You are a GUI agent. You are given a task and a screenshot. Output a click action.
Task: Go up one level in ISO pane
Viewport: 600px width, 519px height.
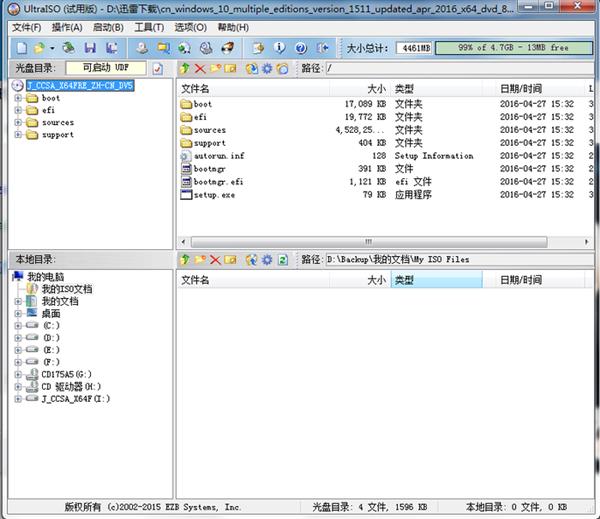(x=185, y=68)
